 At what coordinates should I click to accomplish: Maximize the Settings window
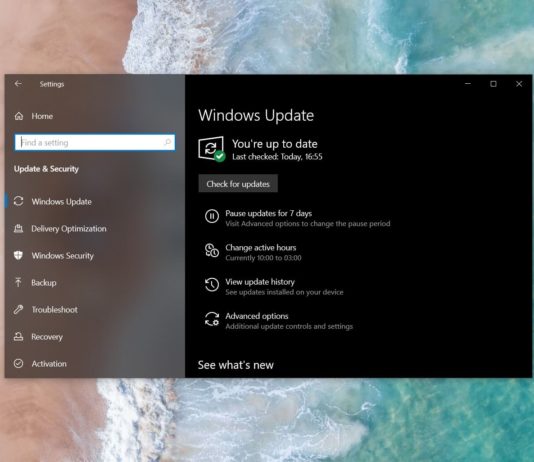493,84
